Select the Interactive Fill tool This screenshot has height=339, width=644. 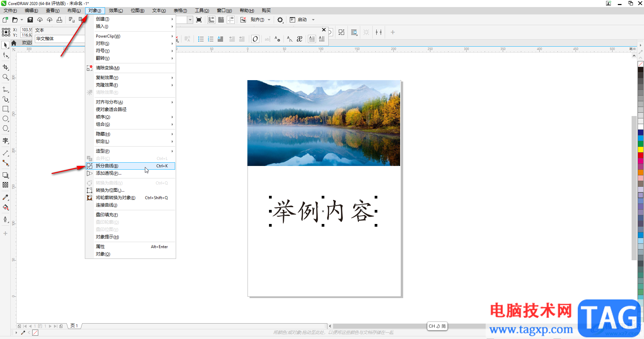tap(5, 207)
